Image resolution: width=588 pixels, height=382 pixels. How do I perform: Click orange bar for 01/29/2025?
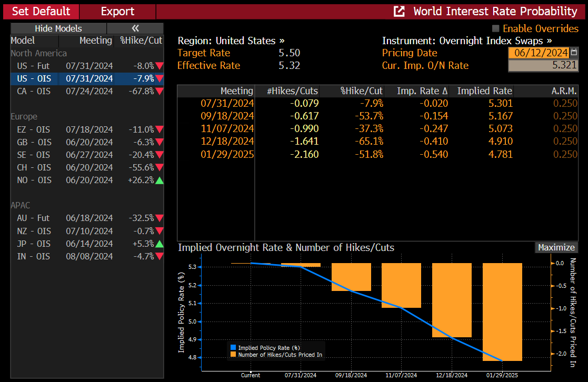[502, 312]
